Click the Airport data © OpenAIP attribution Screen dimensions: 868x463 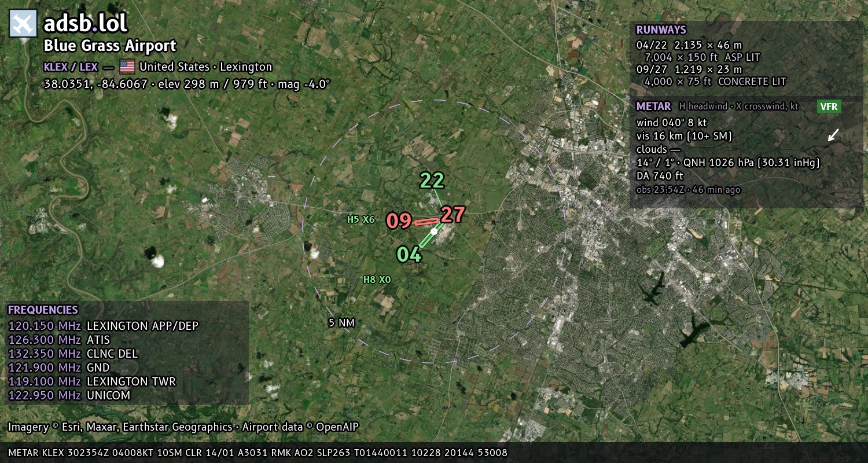(300, 427)
